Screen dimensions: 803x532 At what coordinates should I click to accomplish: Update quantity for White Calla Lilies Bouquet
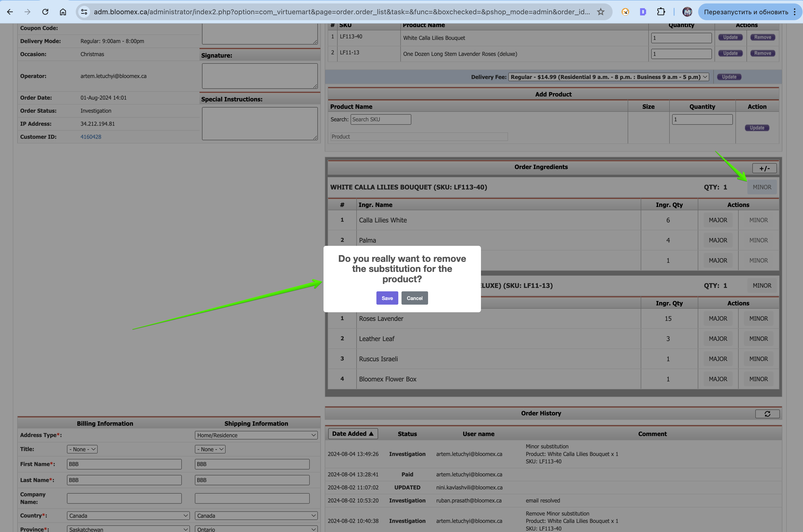tap(730, 37)
